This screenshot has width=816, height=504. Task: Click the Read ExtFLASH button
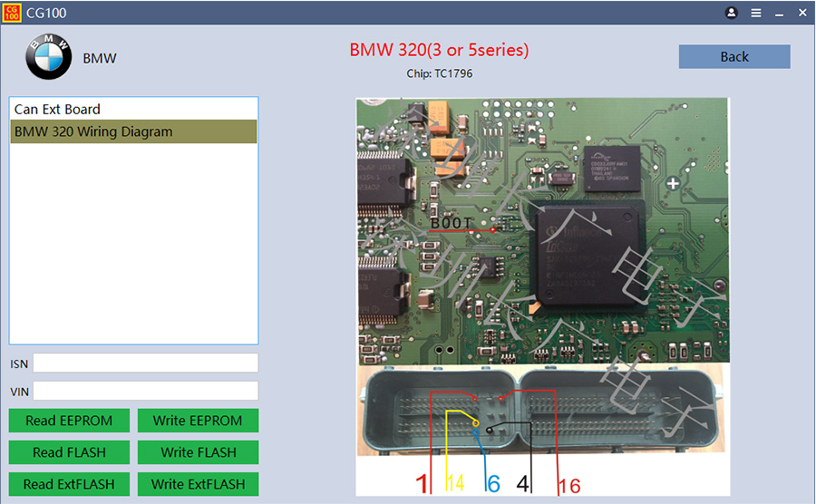tap(69, 484)
